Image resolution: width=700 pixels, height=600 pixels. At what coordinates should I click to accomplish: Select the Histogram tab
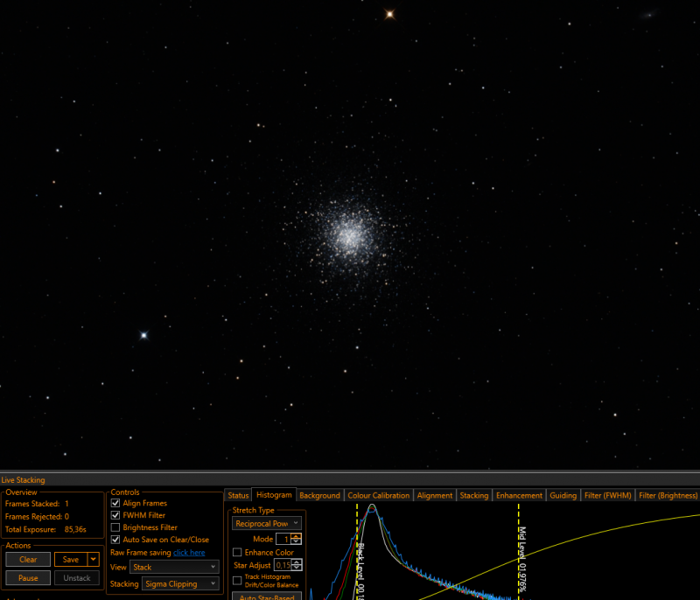click(x=274, y=495)
